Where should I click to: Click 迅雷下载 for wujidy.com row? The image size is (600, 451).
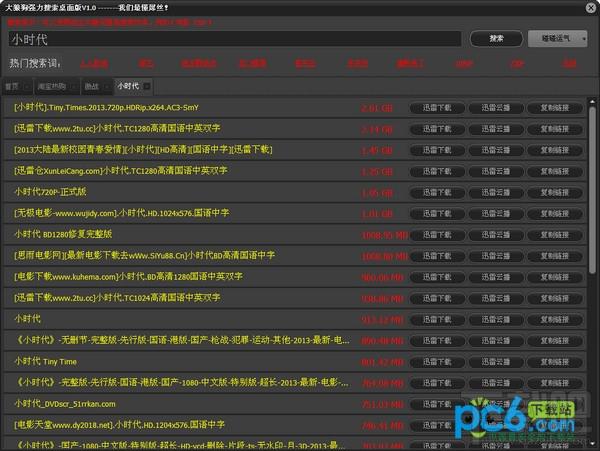(x=437, y=214)
